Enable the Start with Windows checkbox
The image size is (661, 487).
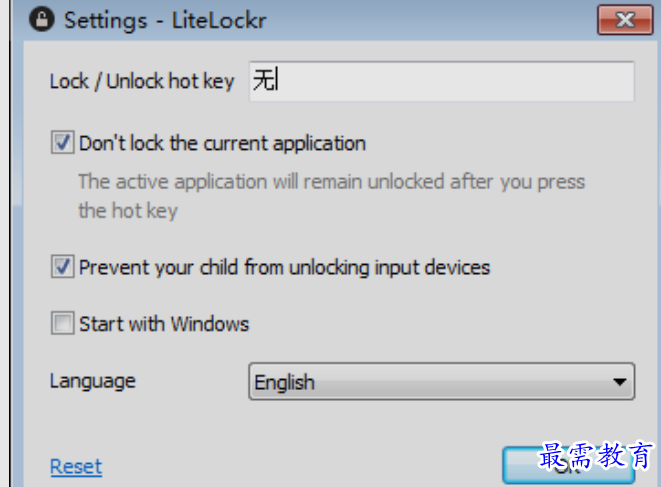pos(62,323)
